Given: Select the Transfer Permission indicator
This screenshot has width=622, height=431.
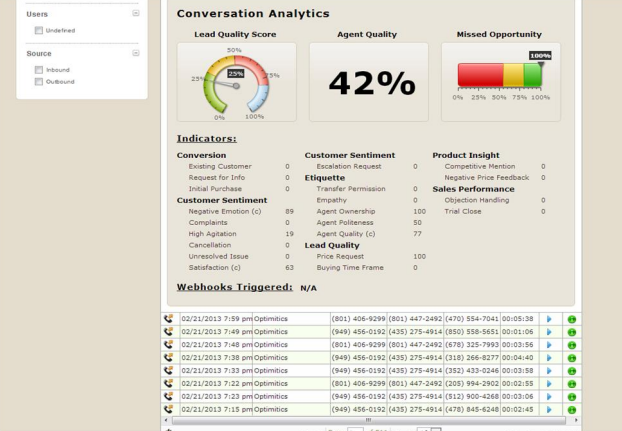Looking at the screenshot, I should point(351,189).
